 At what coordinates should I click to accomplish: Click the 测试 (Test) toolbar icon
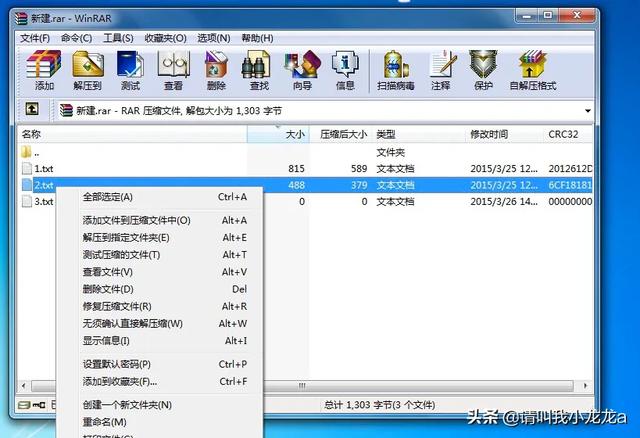130,64
